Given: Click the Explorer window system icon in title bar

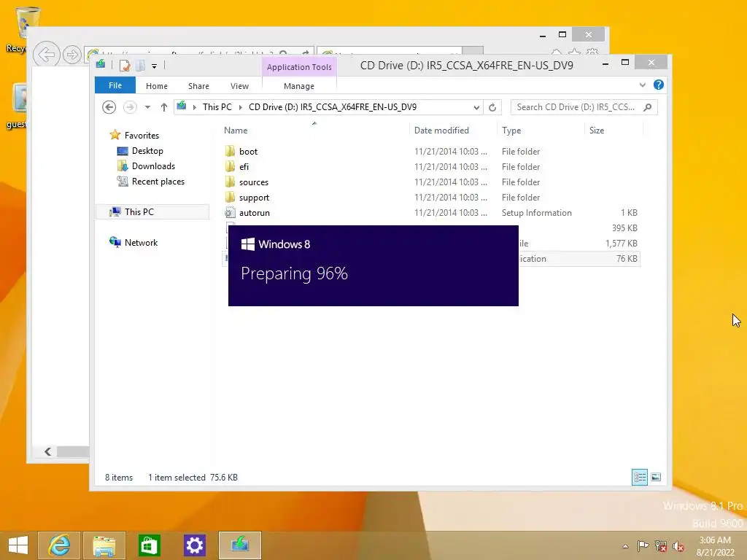Looking at the screenshot, I should coord(101,64).
